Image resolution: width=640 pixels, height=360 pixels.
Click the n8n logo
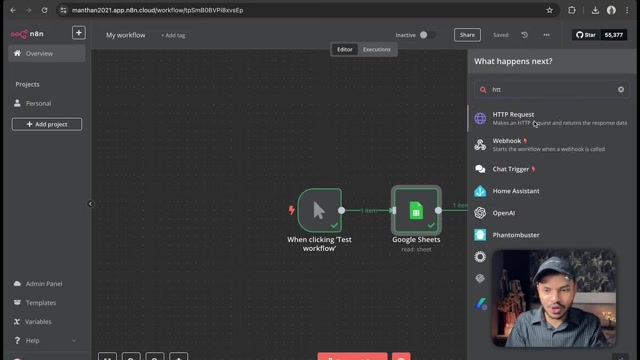pos(27,34)
